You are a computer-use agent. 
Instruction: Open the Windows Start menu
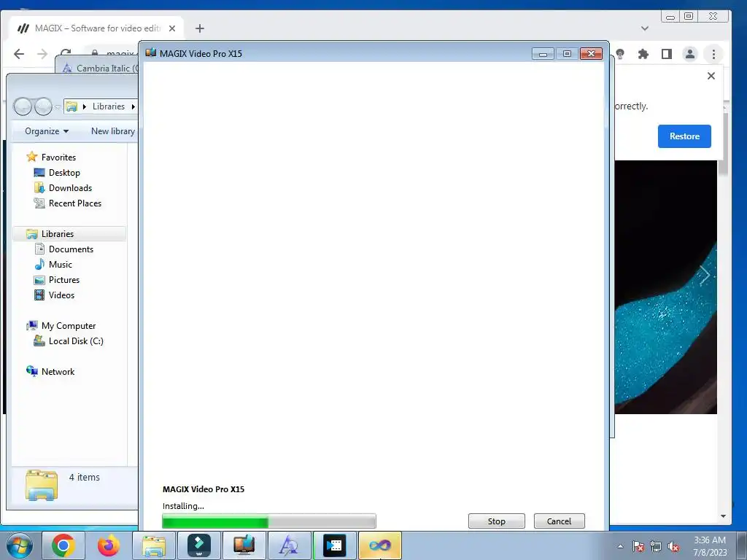19,545
